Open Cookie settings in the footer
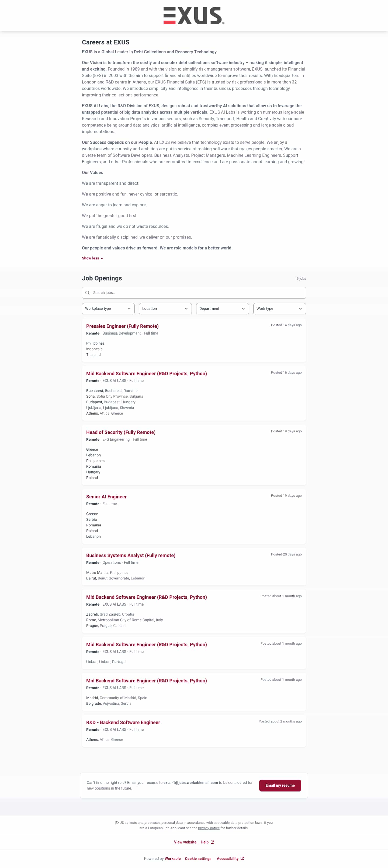This screenshot has width=388, height=868. [x=198, y=858]
